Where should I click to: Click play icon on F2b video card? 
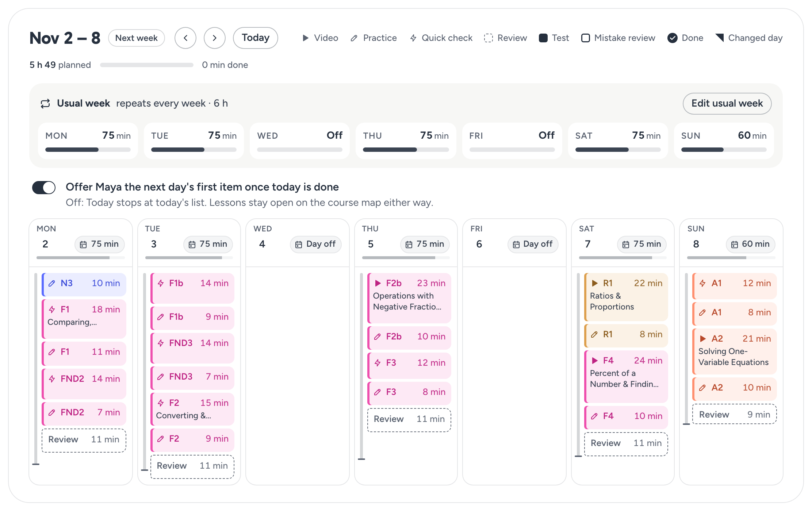378,283
